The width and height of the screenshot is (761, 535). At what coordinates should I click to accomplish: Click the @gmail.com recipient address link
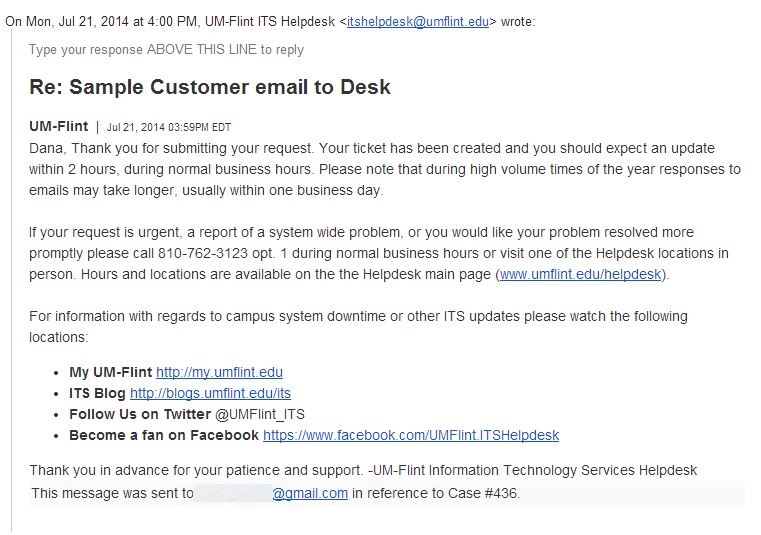click(310, 494)
